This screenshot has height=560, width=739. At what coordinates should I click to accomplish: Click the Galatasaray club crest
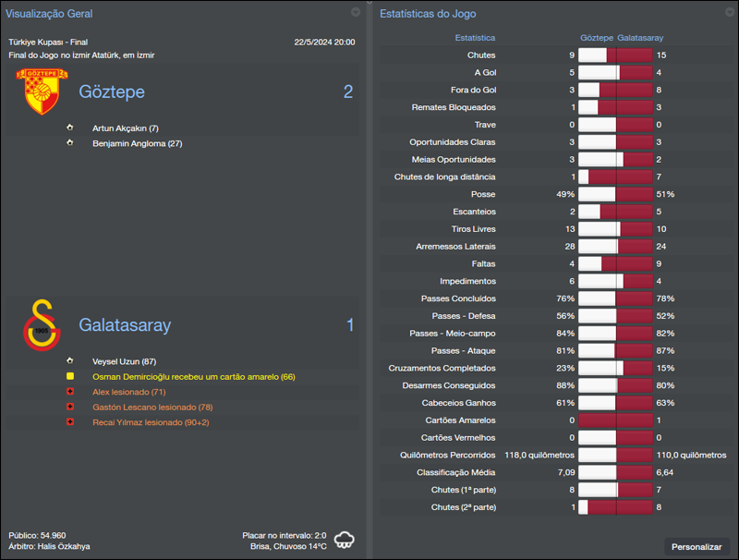tap(40, 325)
